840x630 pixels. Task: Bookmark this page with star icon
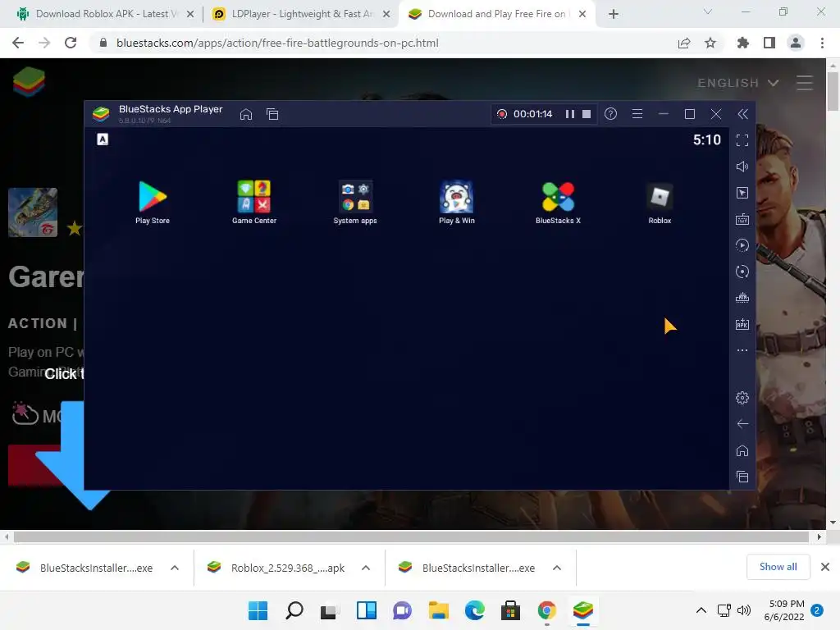(710, 43)
